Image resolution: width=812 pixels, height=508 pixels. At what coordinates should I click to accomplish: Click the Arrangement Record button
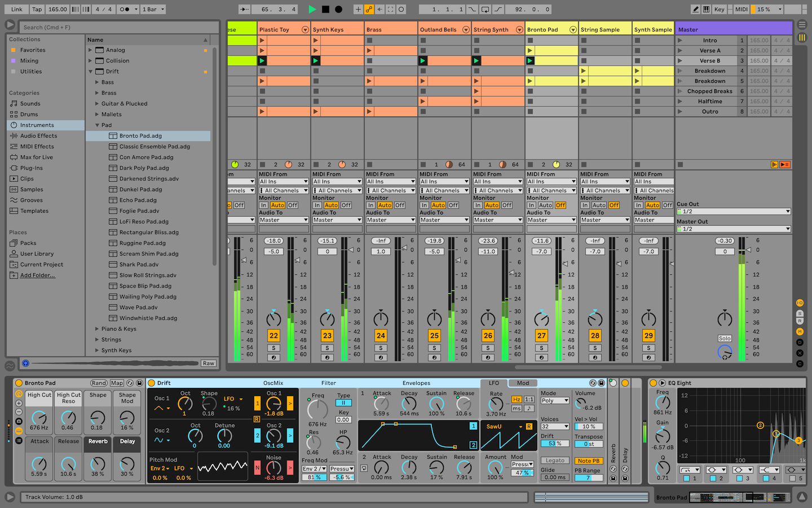[x=338, y=9]
